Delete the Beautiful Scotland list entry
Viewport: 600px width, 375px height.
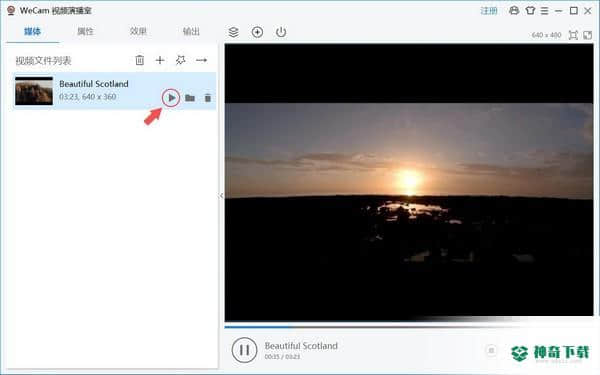pyautogui.click(x=208, y=98)
